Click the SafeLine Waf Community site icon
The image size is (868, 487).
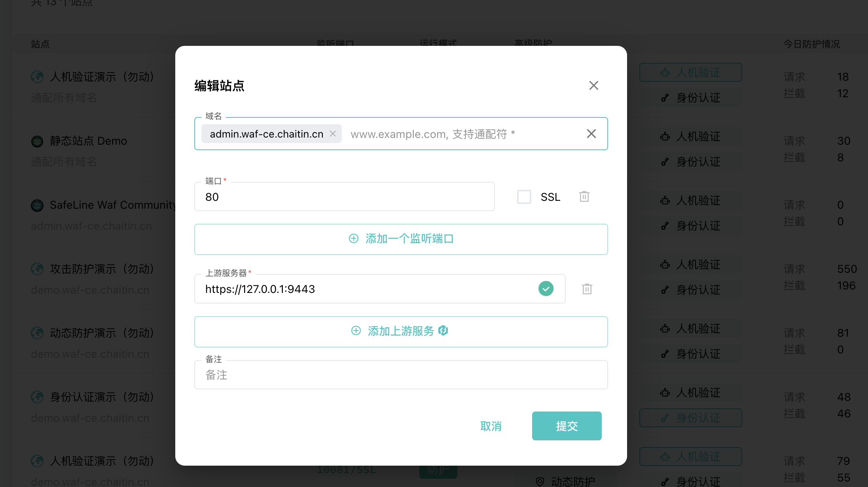37,205
